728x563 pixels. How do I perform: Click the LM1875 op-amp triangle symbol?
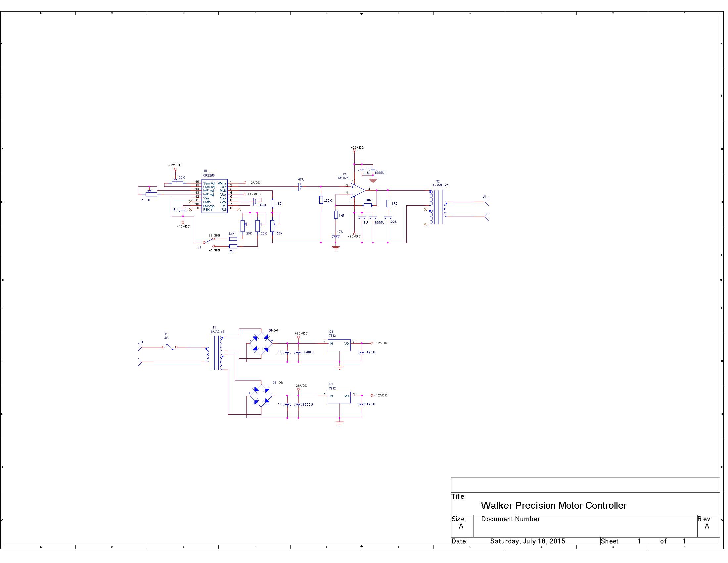pos(358,190)
